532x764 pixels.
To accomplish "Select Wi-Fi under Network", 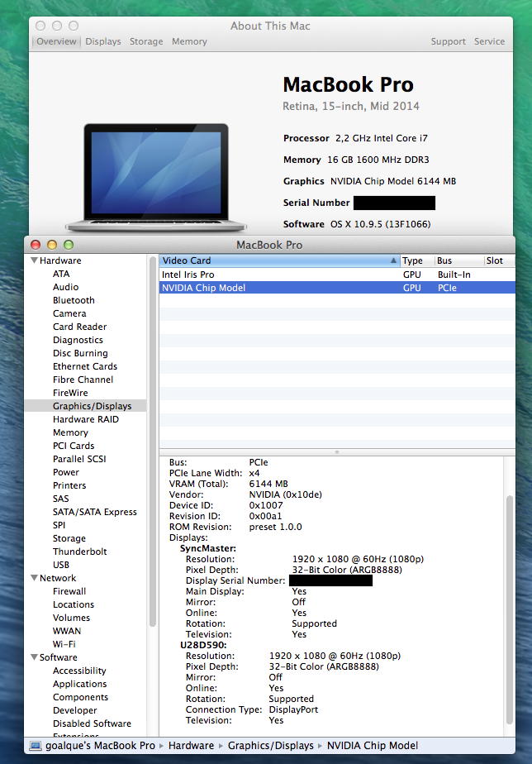I will tap(64, 644).
